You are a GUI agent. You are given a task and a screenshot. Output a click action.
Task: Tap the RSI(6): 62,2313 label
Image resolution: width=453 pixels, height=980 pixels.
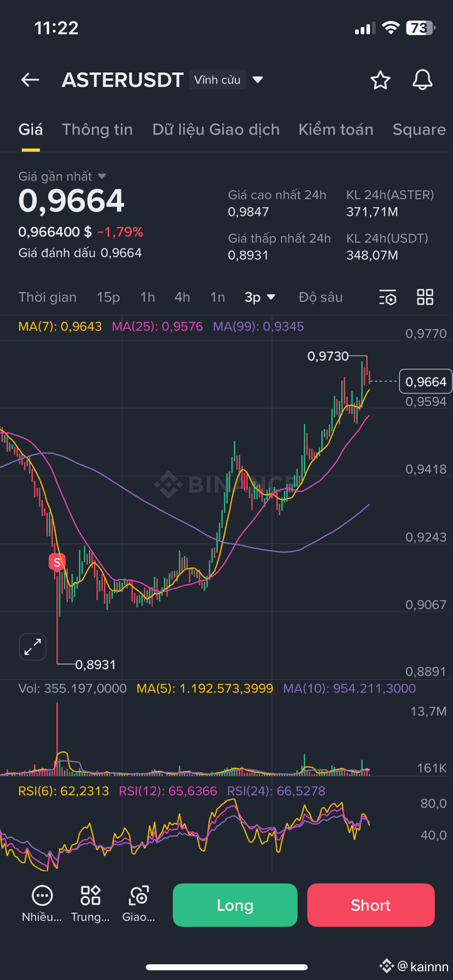pyautogui.click(x=63, y=791)
